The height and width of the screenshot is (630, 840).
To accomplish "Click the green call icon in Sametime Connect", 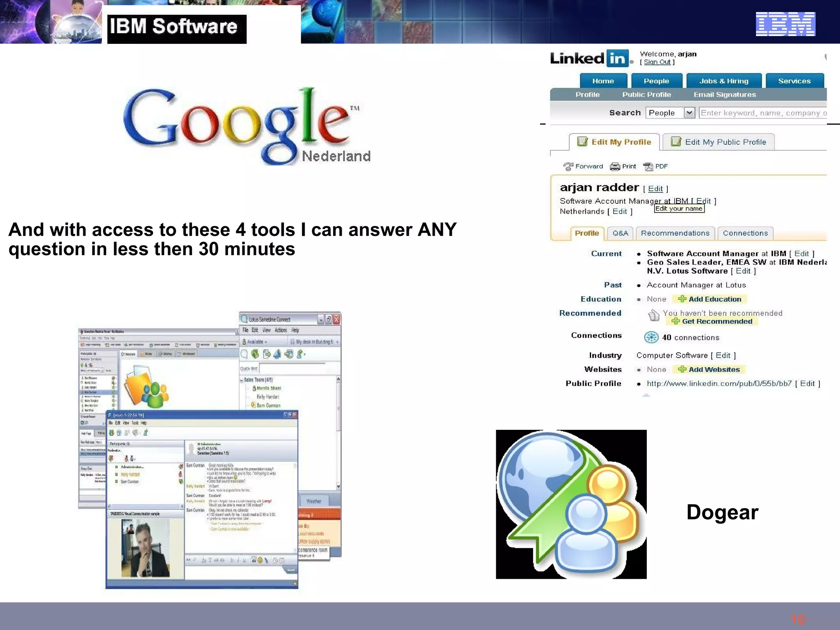I will coord(255,354).
